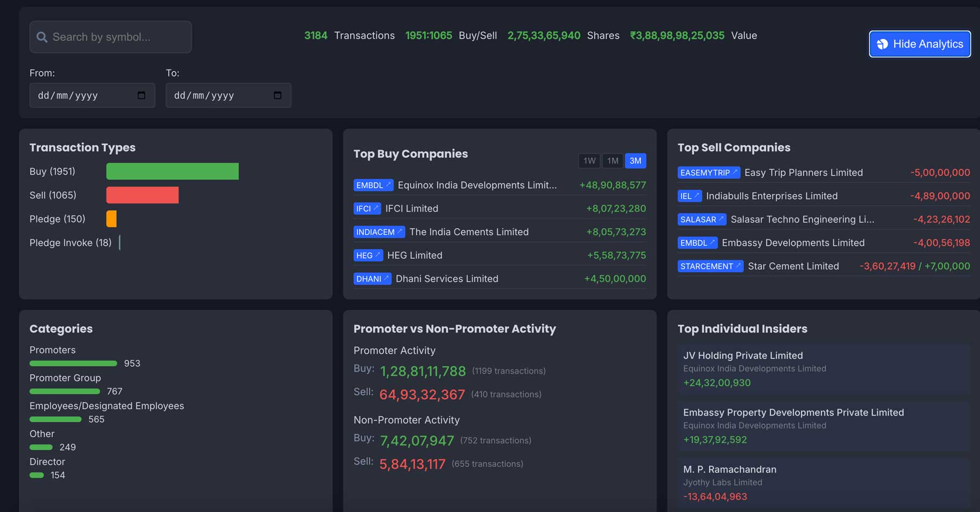Click the Employees/Designated Employees 565 bar
980x512 pixels.
(x=55, y=419)
